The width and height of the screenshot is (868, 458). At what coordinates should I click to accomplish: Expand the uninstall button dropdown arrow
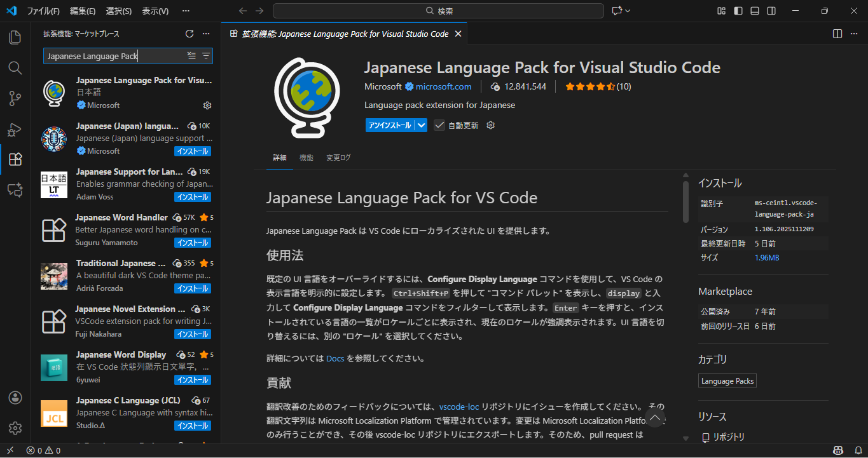(422, 125)
